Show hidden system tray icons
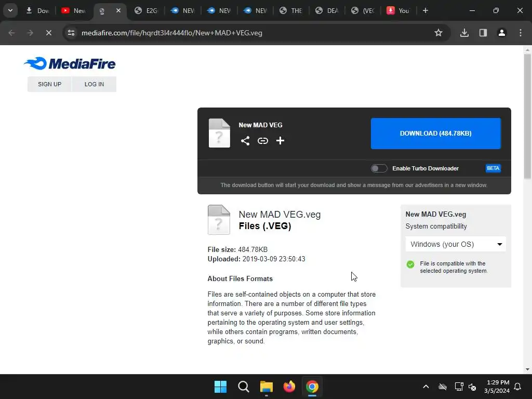 pos(426,387)
